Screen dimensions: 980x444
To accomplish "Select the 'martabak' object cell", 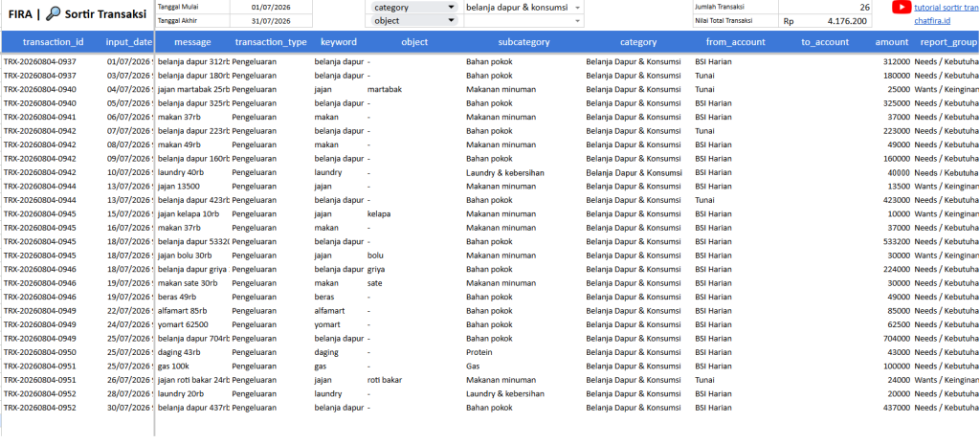I will tap(415, 89).
